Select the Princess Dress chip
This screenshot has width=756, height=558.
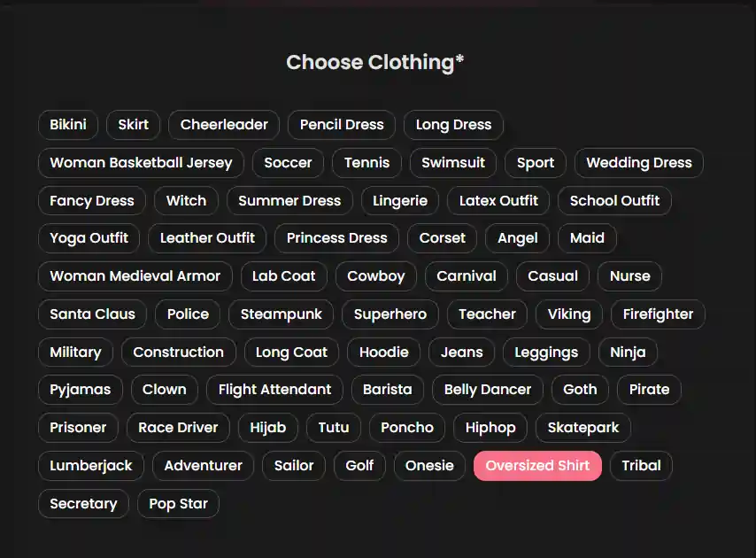point(336,238)
